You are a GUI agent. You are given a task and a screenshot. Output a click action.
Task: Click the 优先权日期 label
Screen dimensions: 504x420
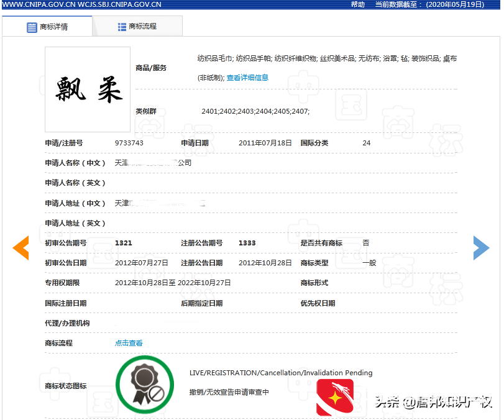[318, 303]
